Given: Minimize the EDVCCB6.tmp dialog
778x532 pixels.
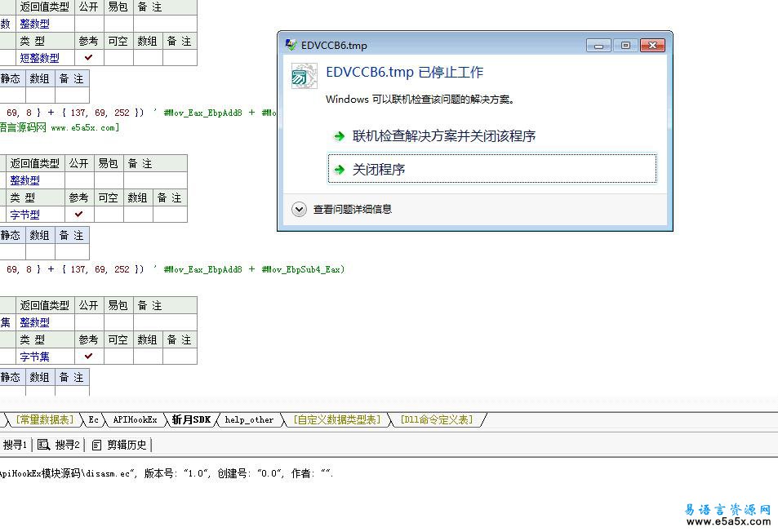Looking at the screenshot, I should click(598, 46).
